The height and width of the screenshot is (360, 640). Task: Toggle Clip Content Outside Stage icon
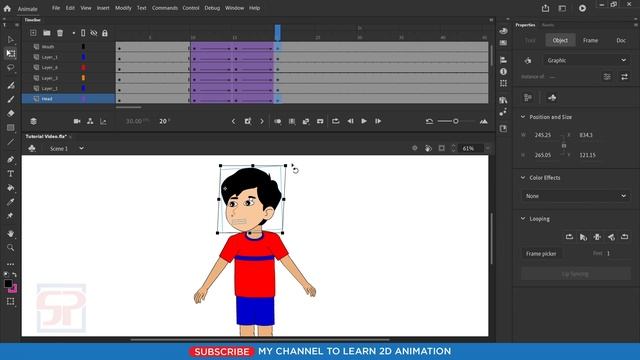[x=441, y=148]
